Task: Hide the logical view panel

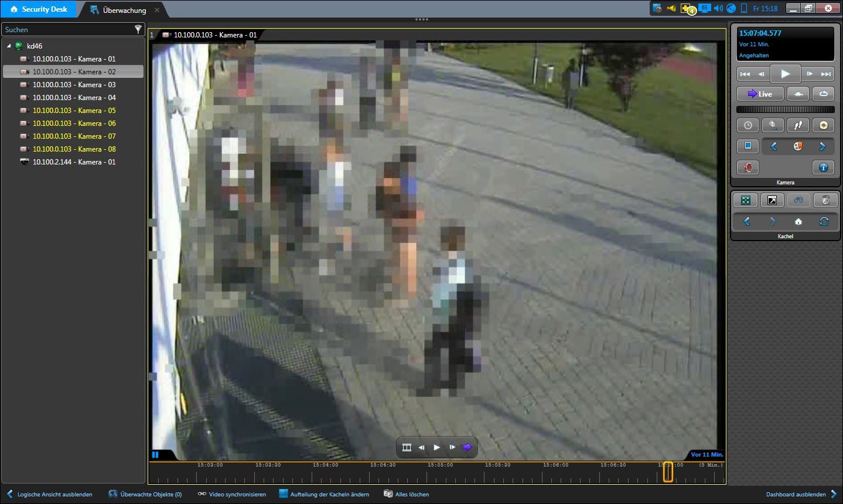Action: (x=49, y=495)
